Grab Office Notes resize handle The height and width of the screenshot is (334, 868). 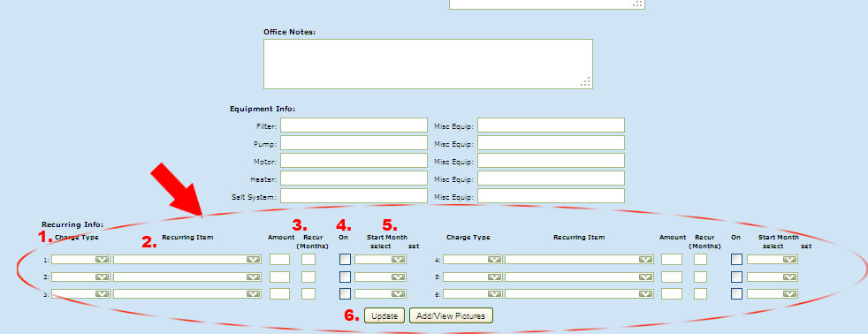pyautogui.click(x=586, y=82)
